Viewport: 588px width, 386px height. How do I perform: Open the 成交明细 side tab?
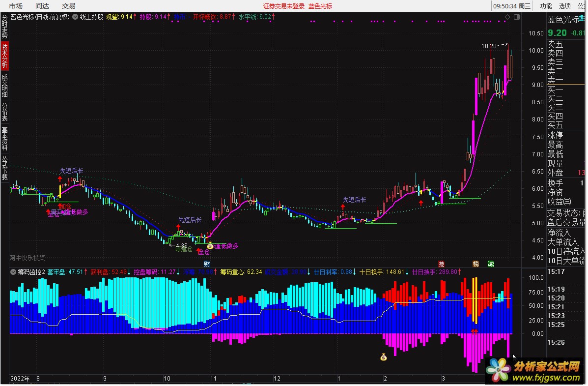click(4, 86)
